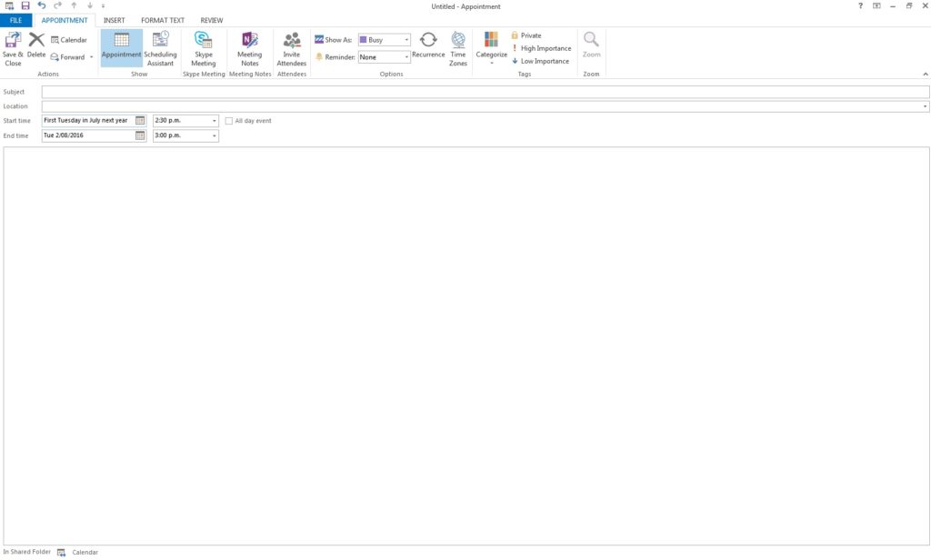Open Recurrence settings
The width and height of the screenshot is (931, 560).
[428, 45]
